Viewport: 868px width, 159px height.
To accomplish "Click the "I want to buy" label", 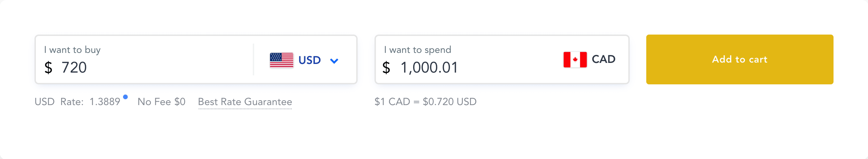I will (x=72, y=50).
